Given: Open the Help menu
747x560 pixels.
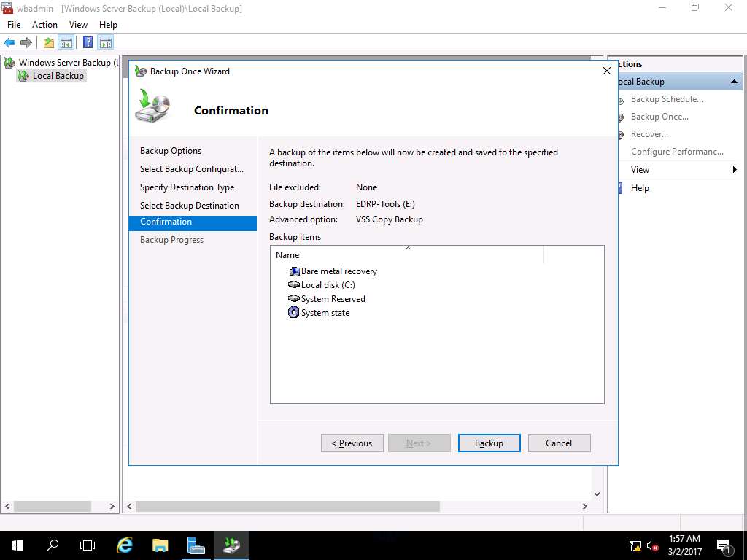Looking at the screenshot, I should point(108,25).
